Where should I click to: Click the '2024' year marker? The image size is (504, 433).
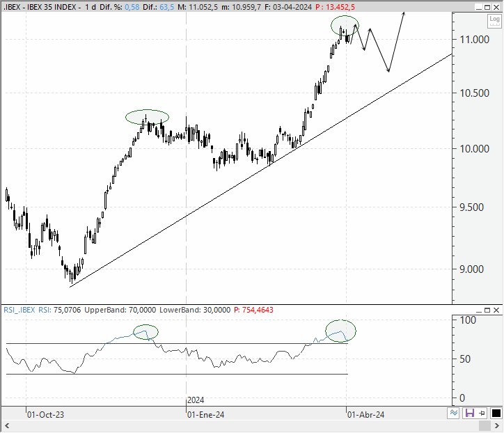point(196,400)
